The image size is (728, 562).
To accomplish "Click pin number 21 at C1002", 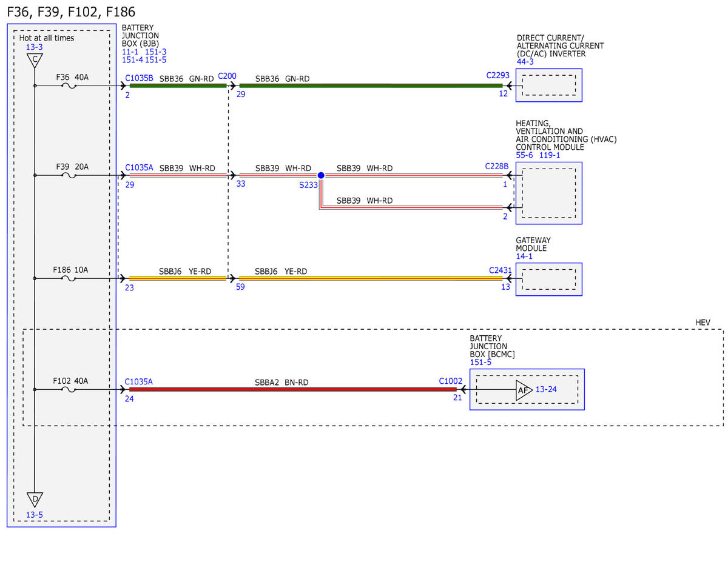I will [457, 398].
